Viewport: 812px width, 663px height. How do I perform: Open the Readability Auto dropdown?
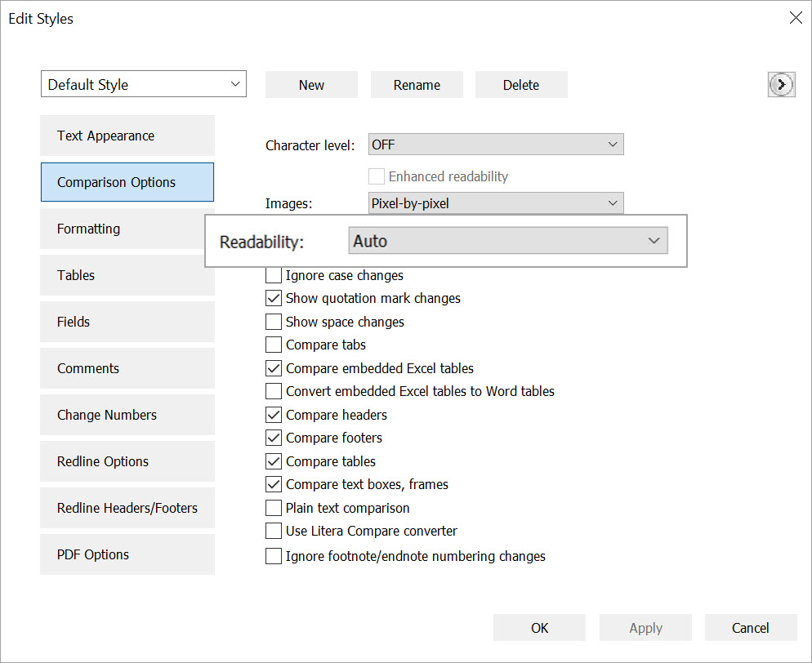tap(508, 241)
